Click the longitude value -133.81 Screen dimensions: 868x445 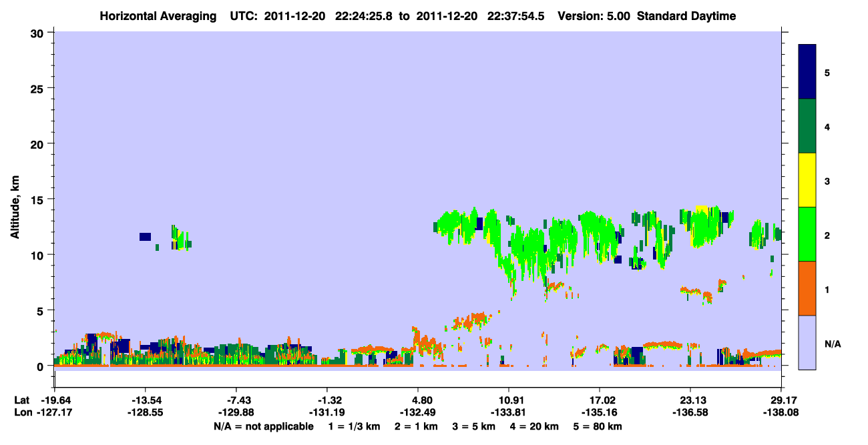click(x=509, y=412)
